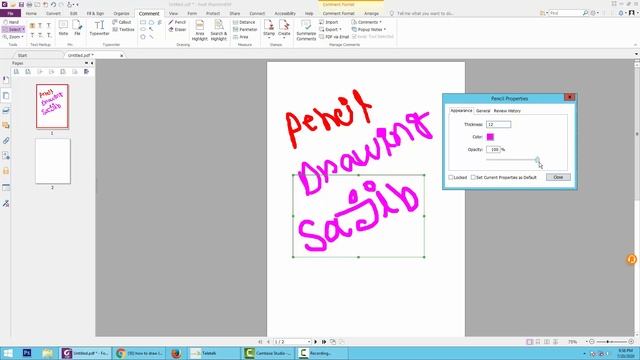The image size is (640, 360).
Task: Open the Layers side panel icon
Action: [6, 110]
